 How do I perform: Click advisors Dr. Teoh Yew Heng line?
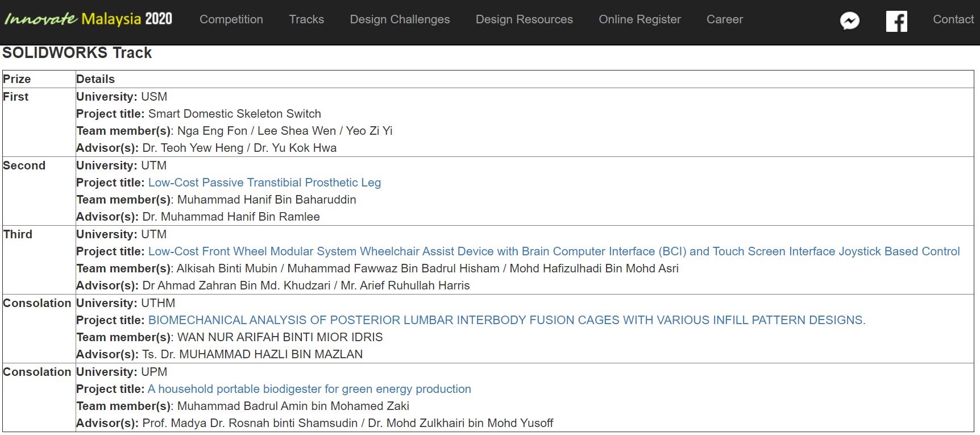click(206, 148)
